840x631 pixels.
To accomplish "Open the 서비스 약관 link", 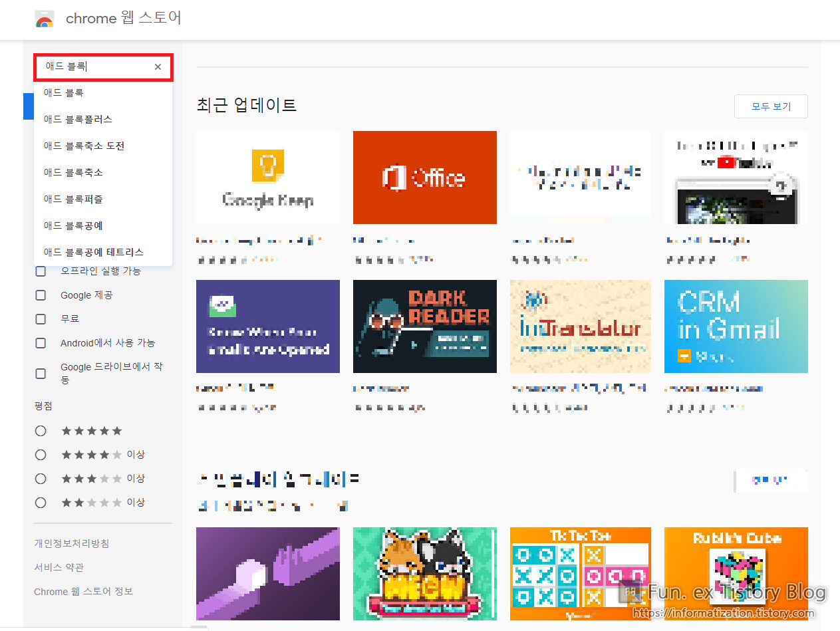I will [x=59, y=568].
